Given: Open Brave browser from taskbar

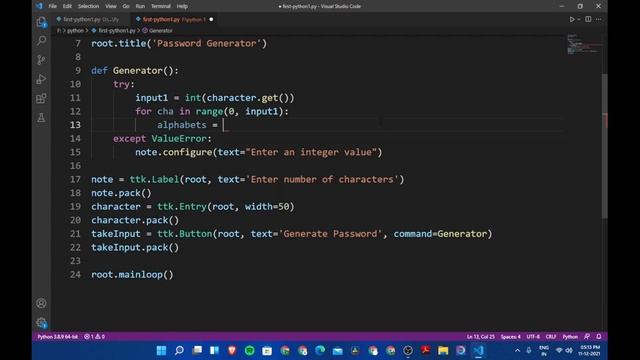Looking at the screenshot, I should 232,351.
